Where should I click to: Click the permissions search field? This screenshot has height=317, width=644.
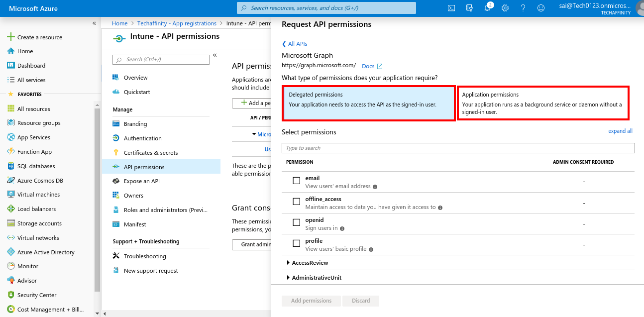[x=458, y=148]
